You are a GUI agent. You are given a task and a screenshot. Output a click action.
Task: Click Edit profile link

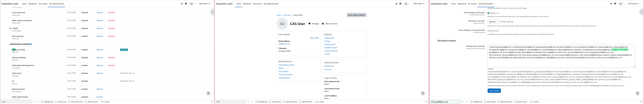click(314, 38)
